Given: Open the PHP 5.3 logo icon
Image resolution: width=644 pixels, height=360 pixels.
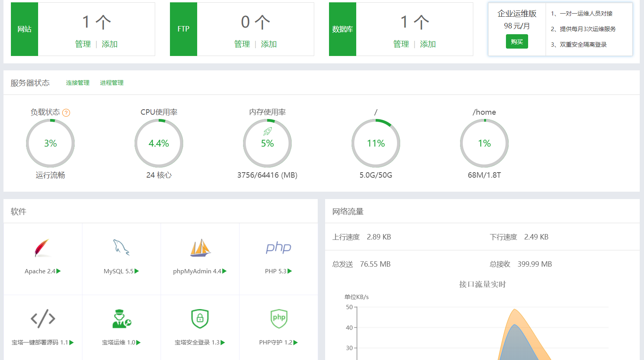Looking at the screenshot, I should click(x=278, y=248).
